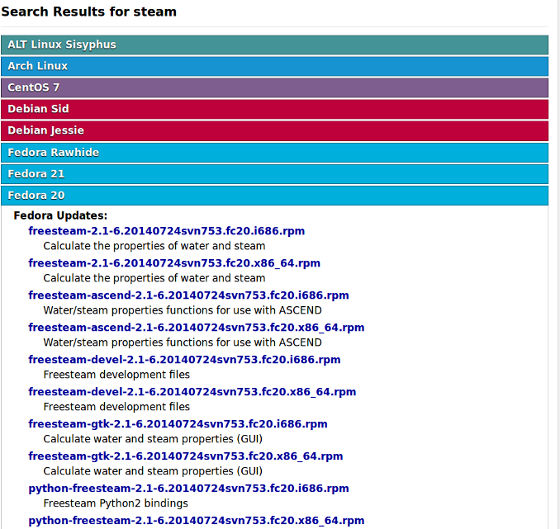This screenshot has width=560, height=529.
Task: Expand the Debian Sid results
Action: pos(275,109)
